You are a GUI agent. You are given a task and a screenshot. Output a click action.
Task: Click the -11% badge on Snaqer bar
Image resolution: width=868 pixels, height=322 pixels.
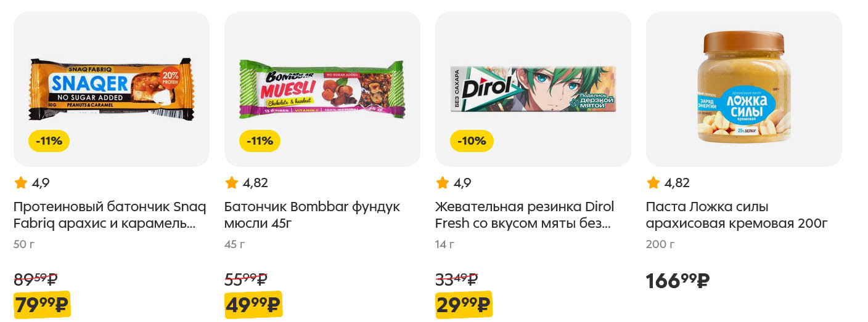49,141
